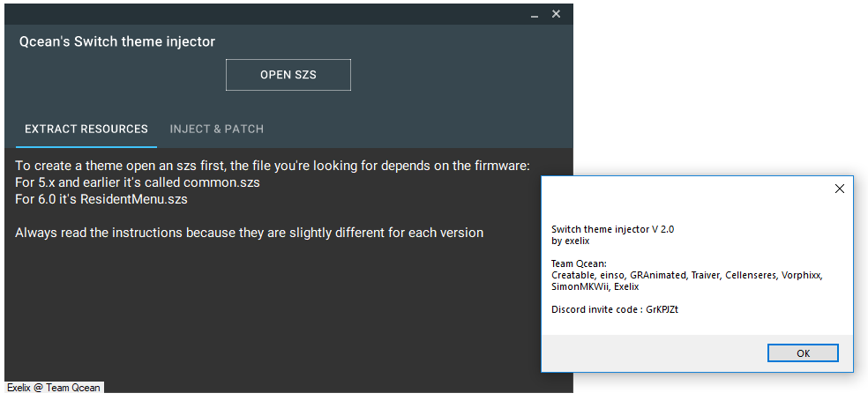Click the line mentioning ResidentMenu.szs

[x=101, y=199]
